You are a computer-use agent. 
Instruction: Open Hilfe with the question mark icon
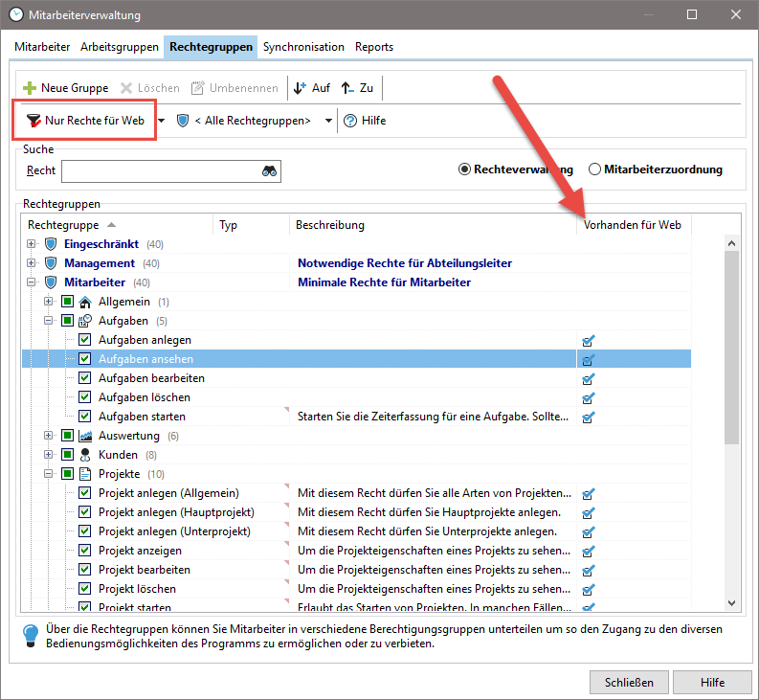[x=350, y=121]
